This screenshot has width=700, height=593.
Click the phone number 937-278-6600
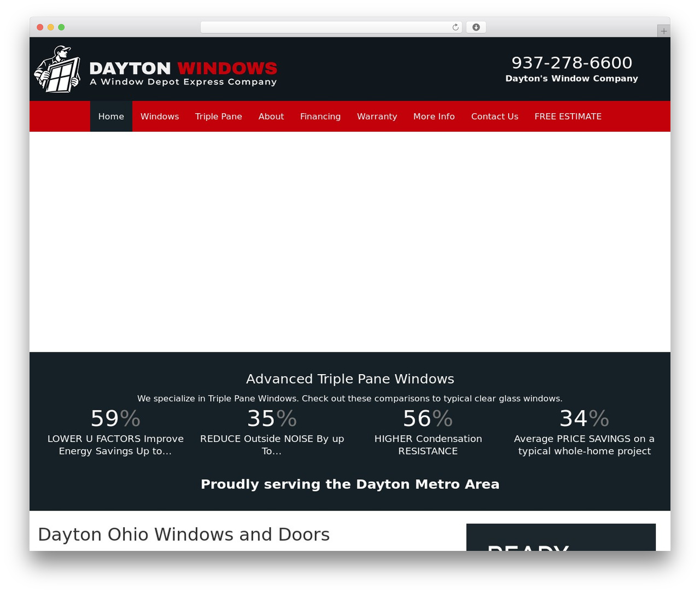[572, 62]
